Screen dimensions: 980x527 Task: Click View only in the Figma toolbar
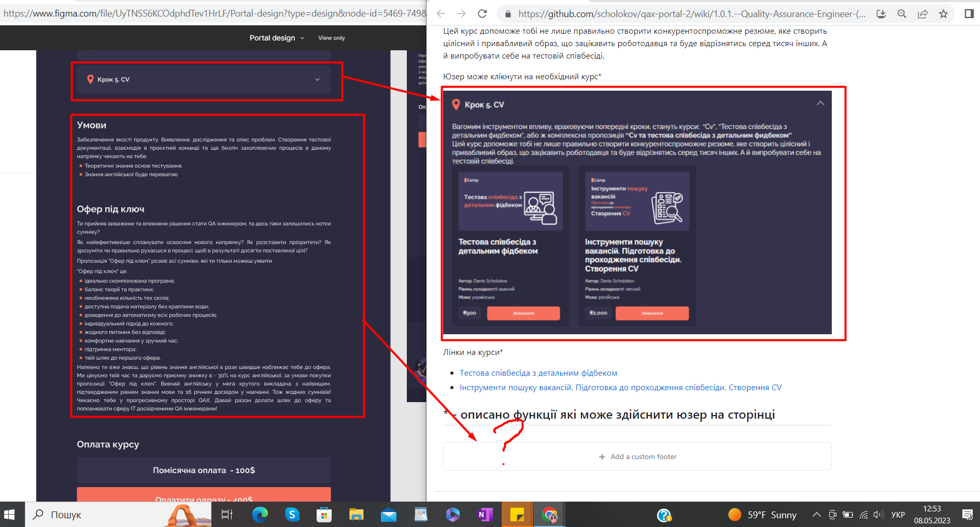pyautogui.click(x=331, y=38)
